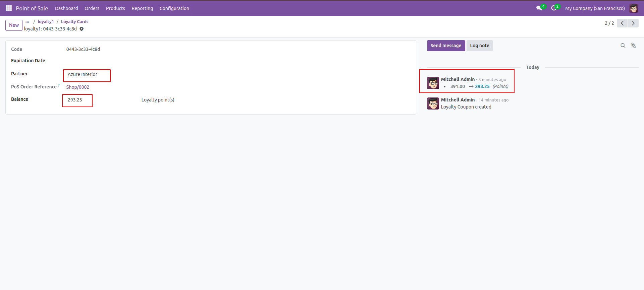Go back to Loyalty Cards breadcrumb

75,22
